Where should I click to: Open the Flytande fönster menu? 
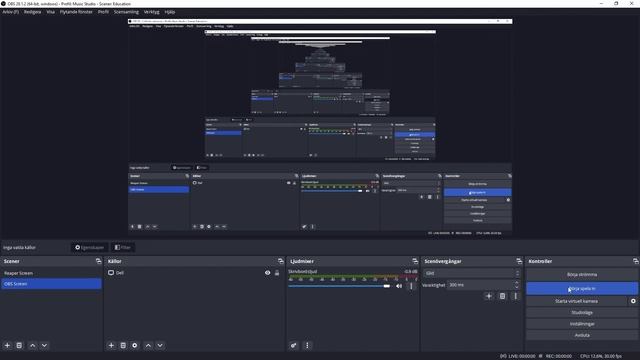[x=76, y=12]
